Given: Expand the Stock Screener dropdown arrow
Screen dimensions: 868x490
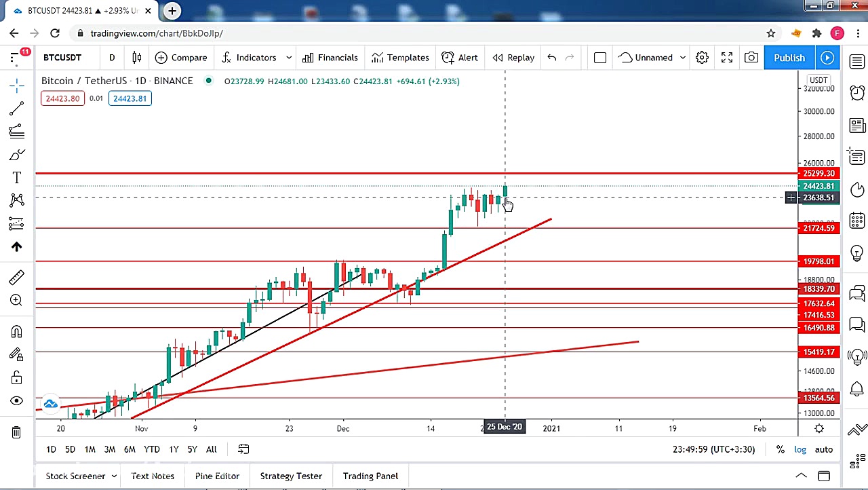Looking at the screenshot, I should pos(114,476).
